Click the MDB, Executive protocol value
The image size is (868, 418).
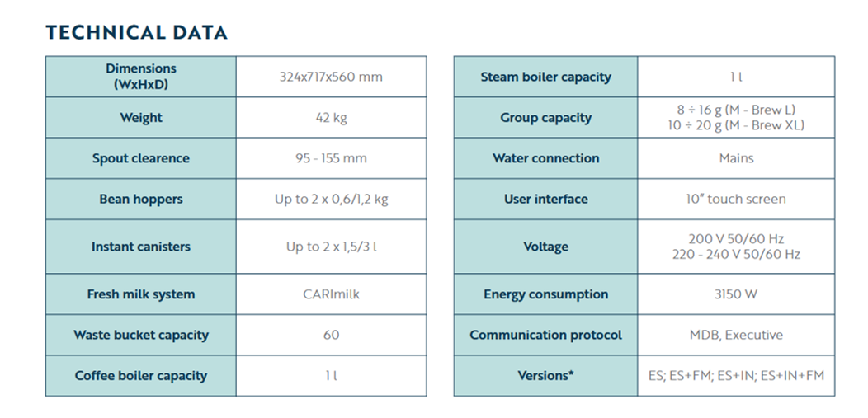click(x=736, y=335)
